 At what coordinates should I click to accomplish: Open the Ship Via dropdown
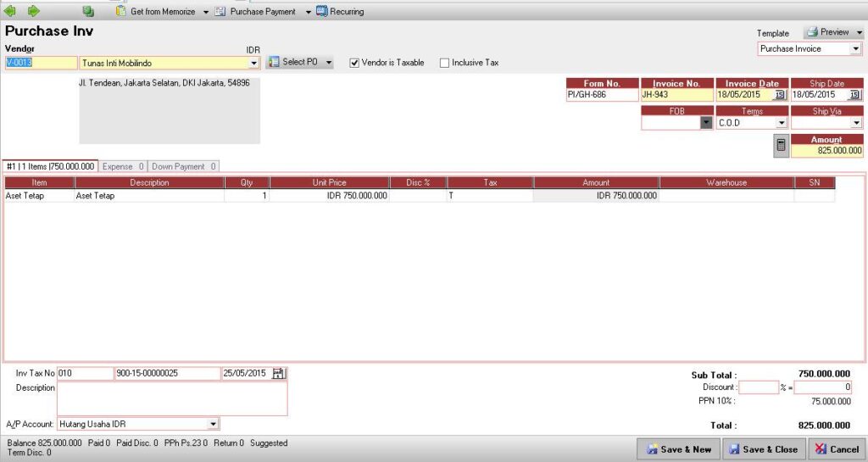[x=855, y=123]
